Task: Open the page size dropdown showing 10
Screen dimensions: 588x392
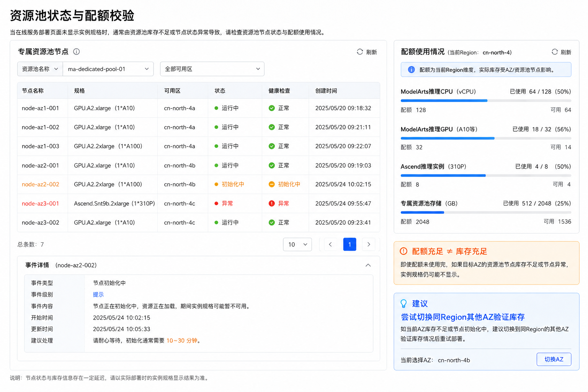Action: (297, 244)
